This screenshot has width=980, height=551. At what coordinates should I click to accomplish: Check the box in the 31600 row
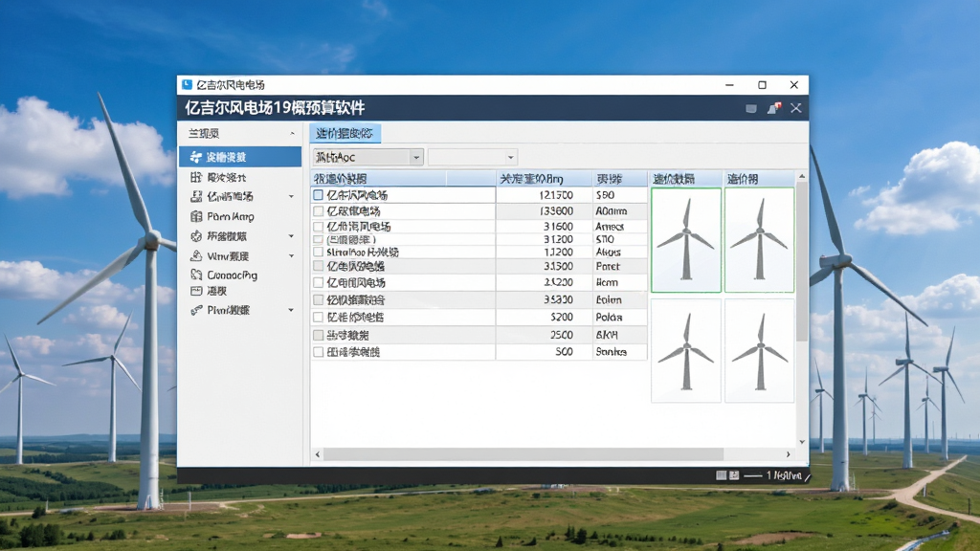[x=318, y=227]
